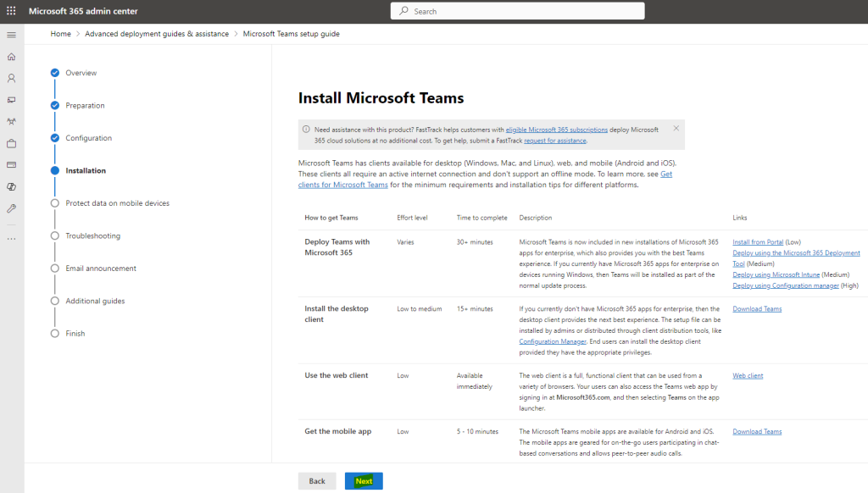Click the search magnifier icon
The height and width of the screenshot is (493, 868).
404,11
